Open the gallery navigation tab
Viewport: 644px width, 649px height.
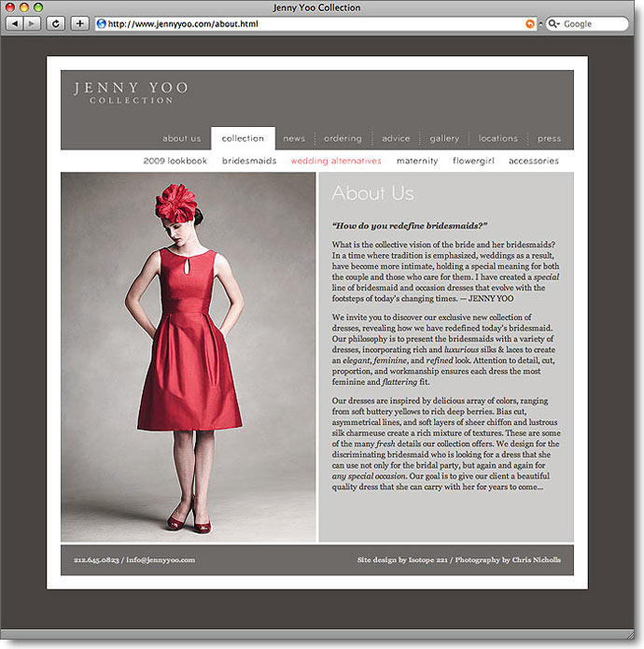point(444,138)
